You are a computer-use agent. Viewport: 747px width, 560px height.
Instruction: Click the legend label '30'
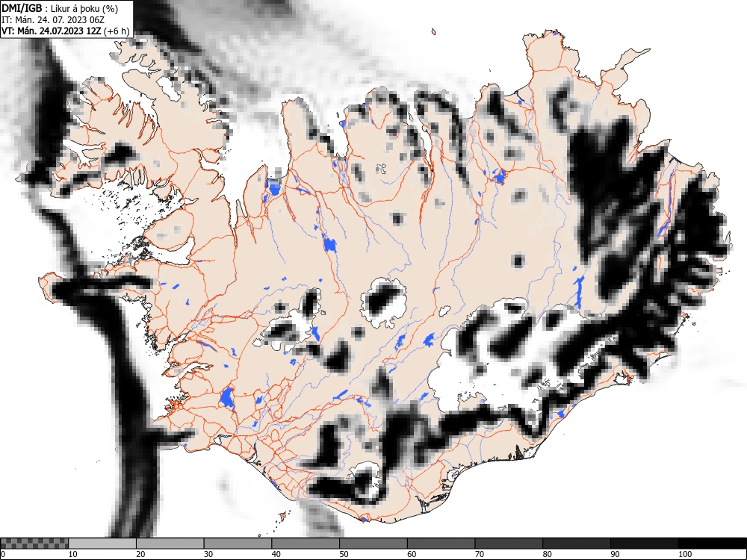[208, 554]
